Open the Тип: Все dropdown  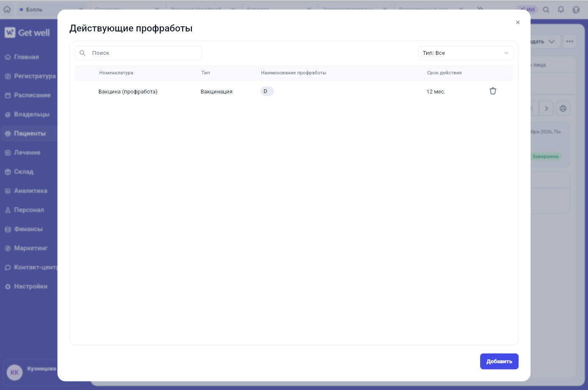pos(465,53)
